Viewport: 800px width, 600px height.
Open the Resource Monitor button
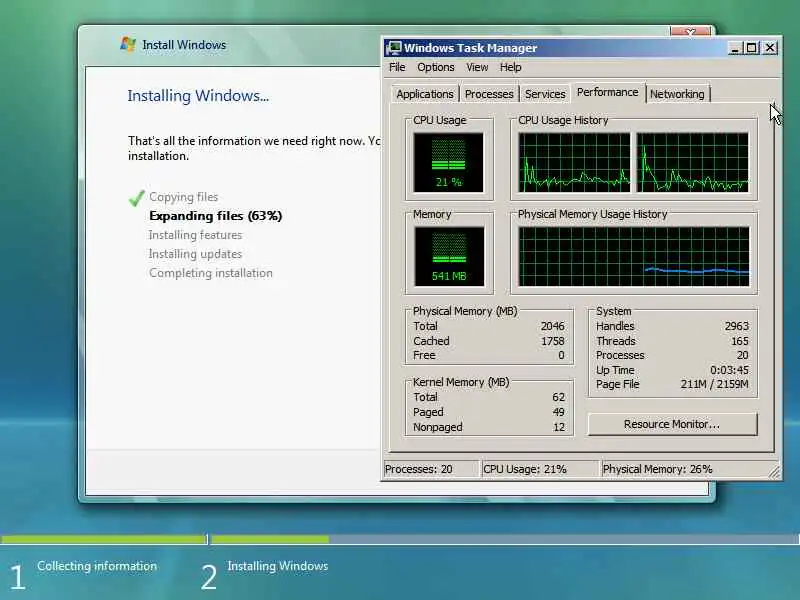coord(672,424)
